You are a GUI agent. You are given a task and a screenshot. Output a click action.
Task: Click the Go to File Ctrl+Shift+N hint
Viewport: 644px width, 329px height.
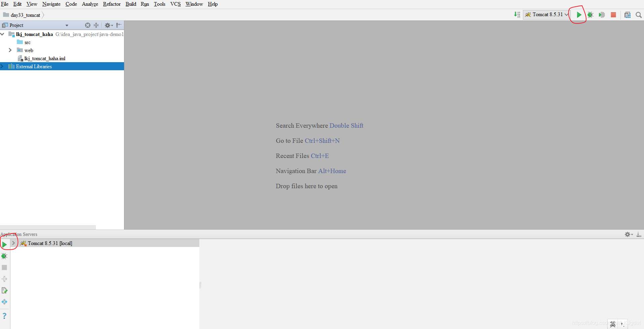coord(308,141)
